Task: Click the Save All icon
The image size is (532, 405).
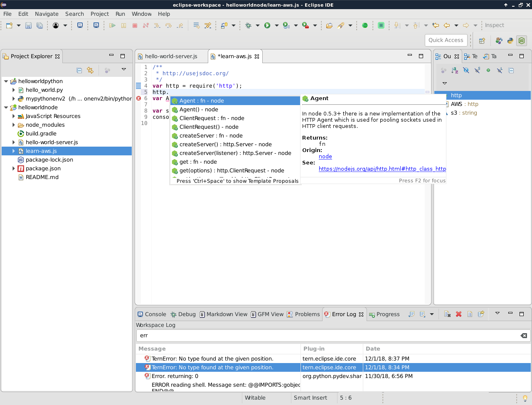Action: coord(39,25)
